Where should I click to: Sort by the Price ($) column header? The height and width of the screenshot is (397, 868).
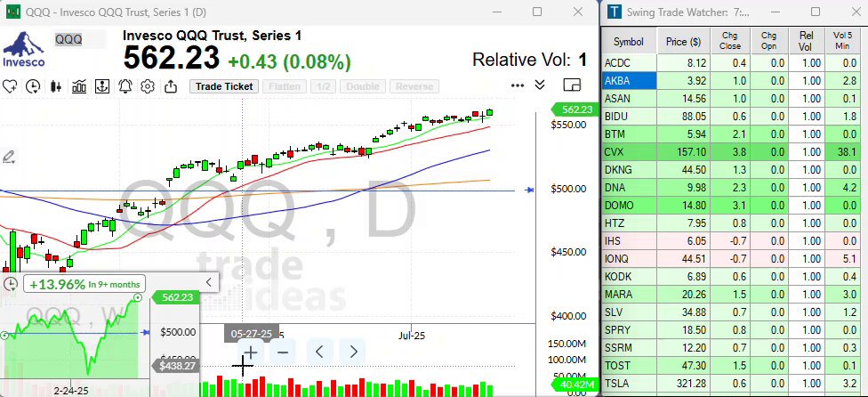(684, 42)
